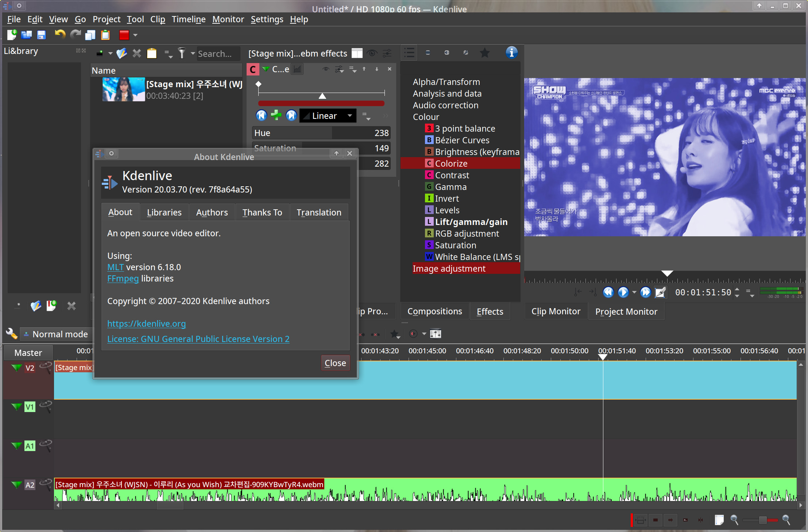Click the keyframe timeline ruler
Screen dimensions: 808x532
(x=321, y=93)
